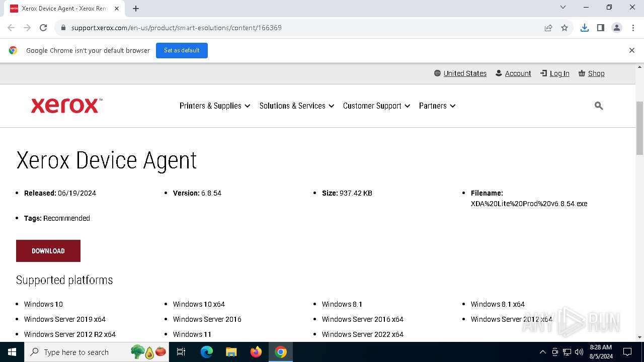Close the Xerox Device Agent tab
This screenshot has height=362, width=644.
coord(117,9)
